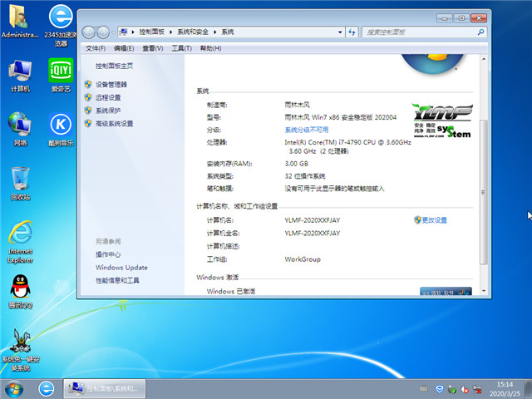Select the 3.00 GB memory value

tap(296, 164)
